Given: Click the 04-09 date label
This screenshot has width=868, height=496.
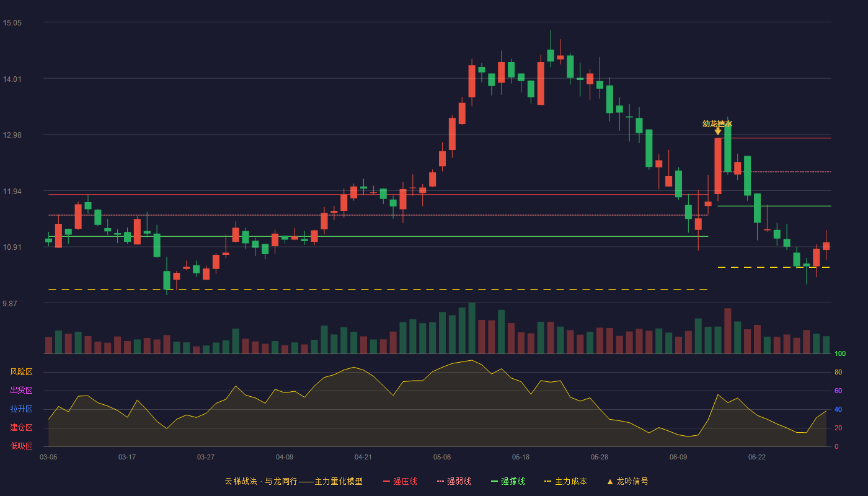Looking at the screenshot, I should pos(285,457).
